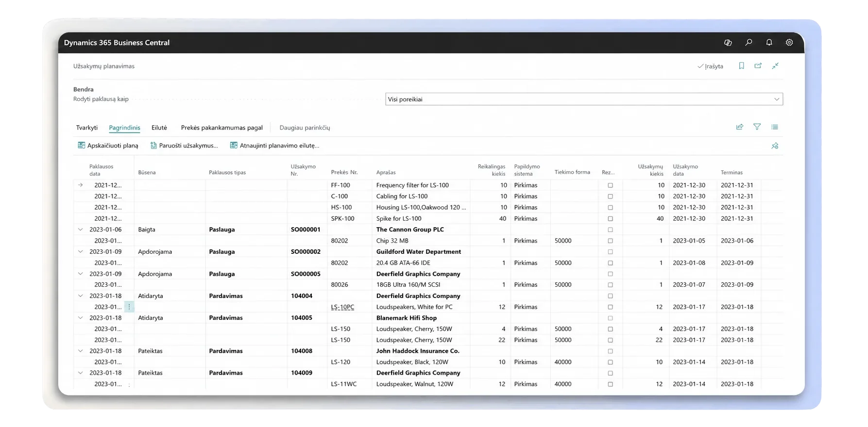The image size is (868, 427).
Task: Open the Eilutė tab
Action: 159,128
